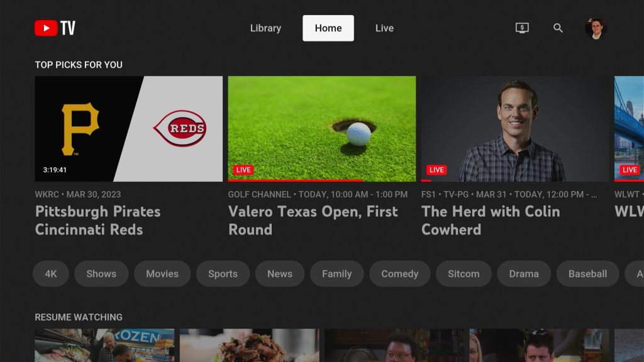
Task: Select the Home tab
Action: (x=328, y=28)
